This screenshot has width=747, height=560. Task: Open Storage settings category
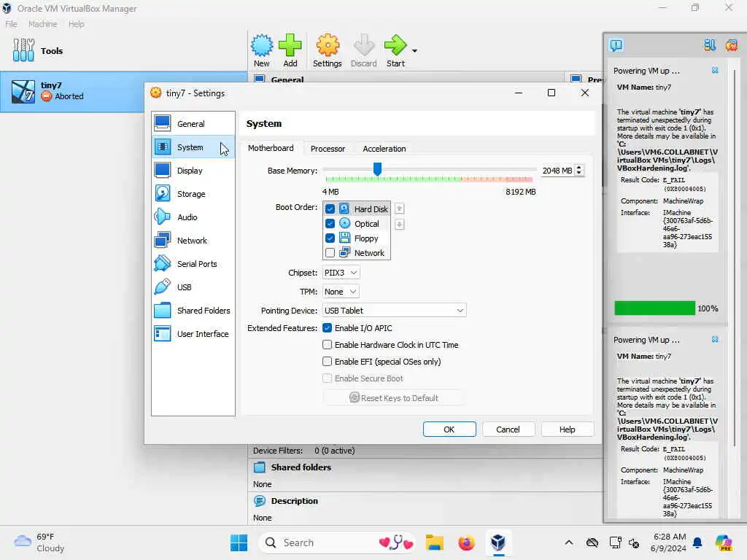click(193, 194)
